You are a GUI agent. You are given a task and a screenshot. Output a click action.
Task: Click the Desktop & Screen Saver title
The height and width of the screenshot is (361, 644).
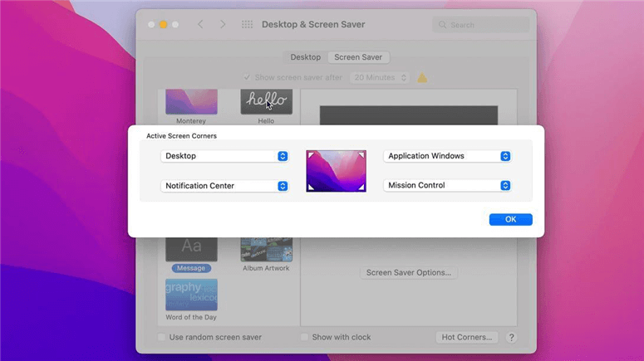(x=313, y=25)
